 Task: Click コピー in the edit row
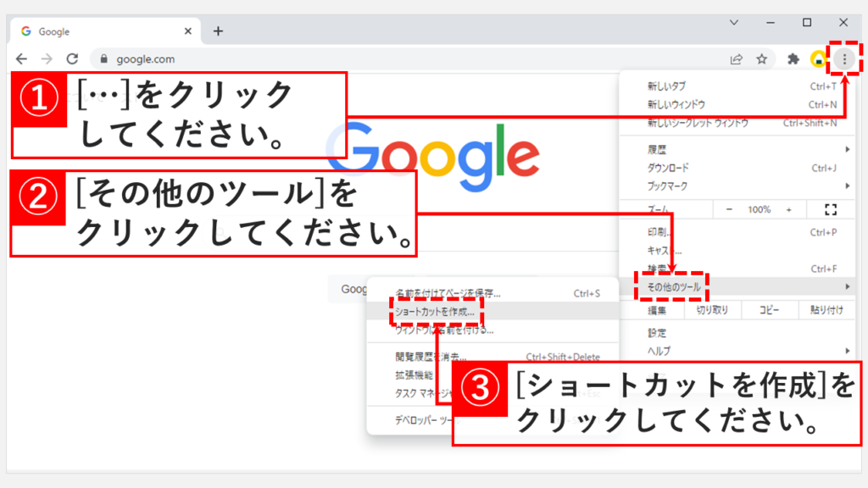[769, 310]
